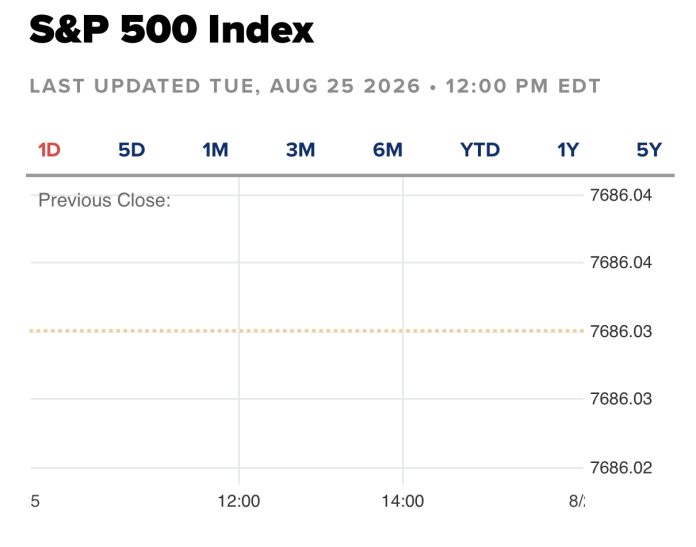696x547 pixels.
Task: Click the vertical gridline above 12:00
Action: [239, 331]
